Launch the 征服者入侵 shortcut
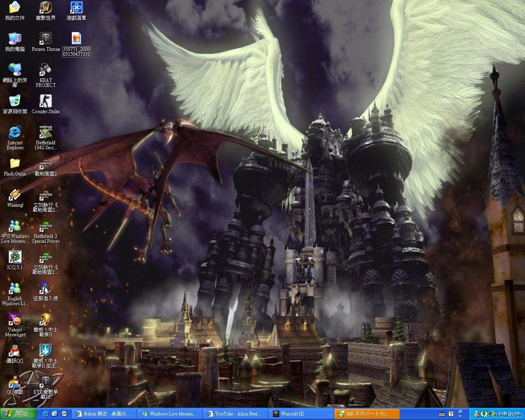The height and width of the screenshot is (420, 525). click(46, 292)
